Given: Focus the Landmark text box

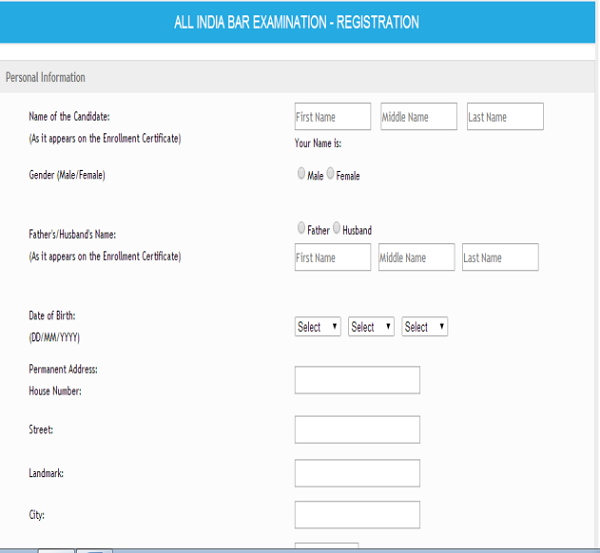Looking at the screenshot, I should point(357,473).
